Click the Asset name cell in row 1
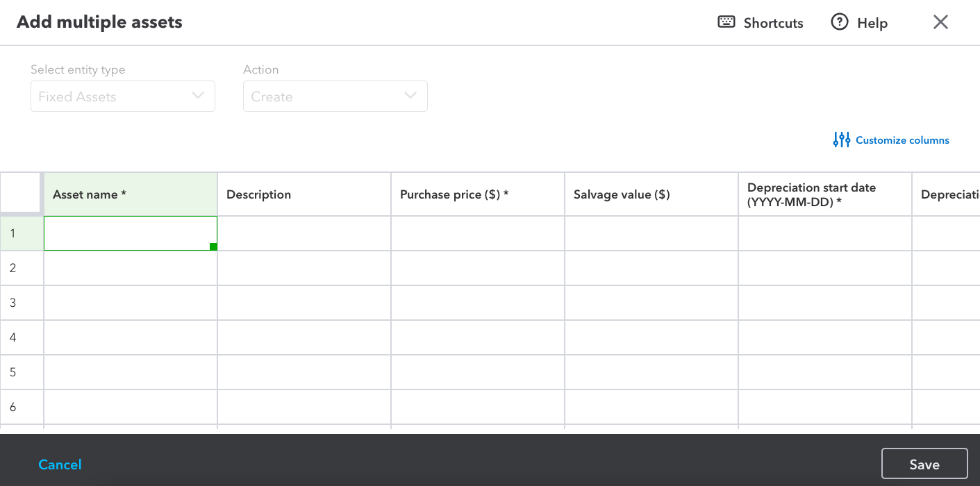This screenshot has width=980, height=486. [x=131, y=233]
